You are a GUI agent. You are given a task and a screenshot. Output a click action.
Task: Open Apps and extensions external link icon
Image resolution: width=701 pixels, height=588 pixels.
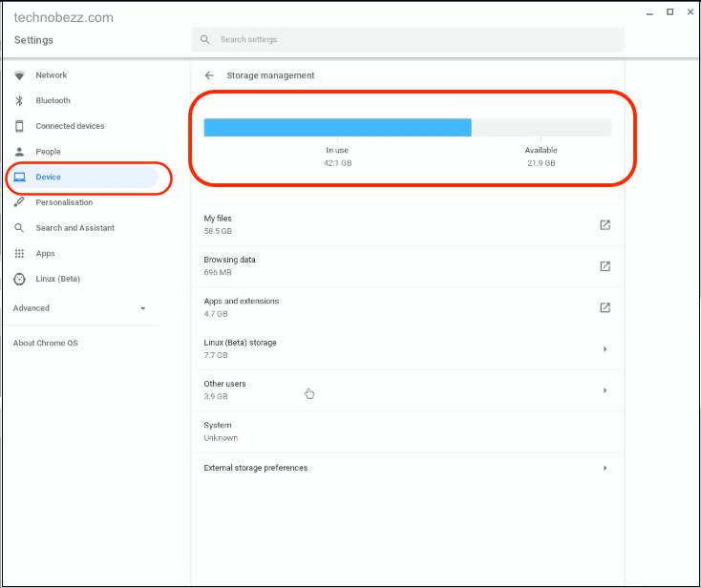605,307
